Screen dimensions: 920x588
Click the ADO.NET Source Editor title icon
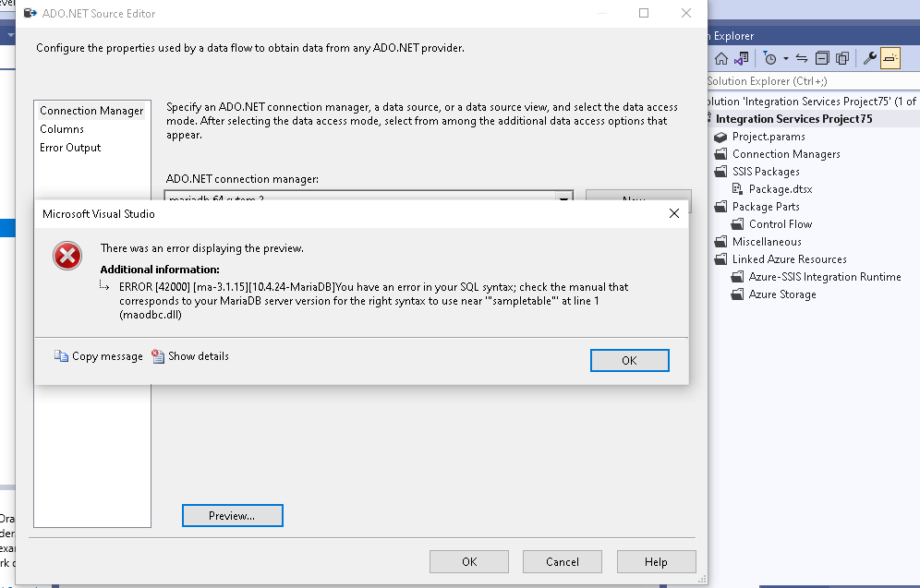[x=30, y=13]
